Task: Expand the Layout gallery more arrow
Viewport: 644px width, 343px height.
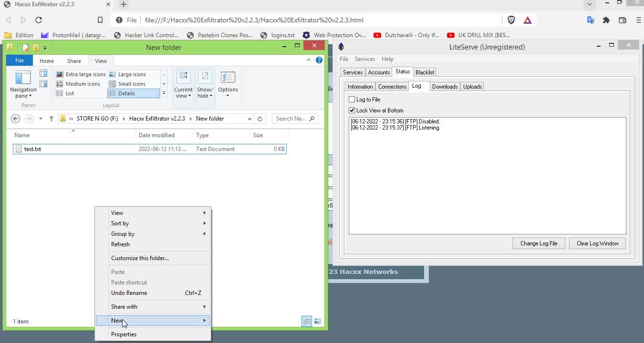Action: click(164, 93)
